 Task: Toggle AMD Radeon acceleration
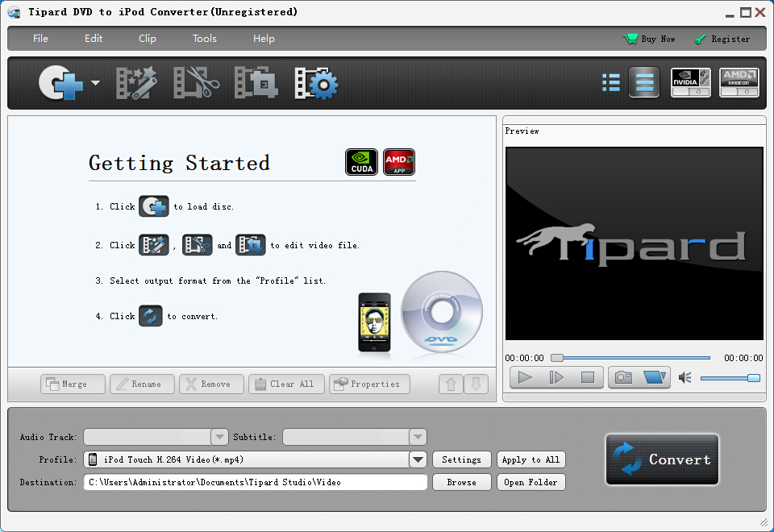click(739, 82)
